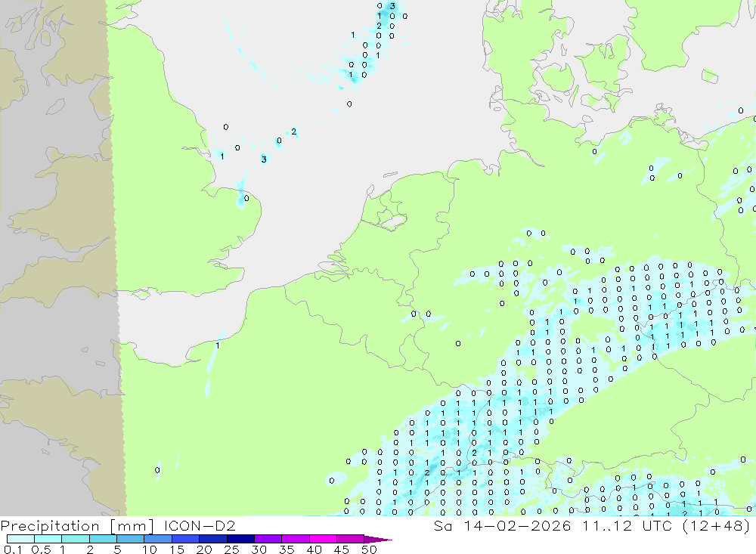Click the legend value "50"

coord(369,549)
